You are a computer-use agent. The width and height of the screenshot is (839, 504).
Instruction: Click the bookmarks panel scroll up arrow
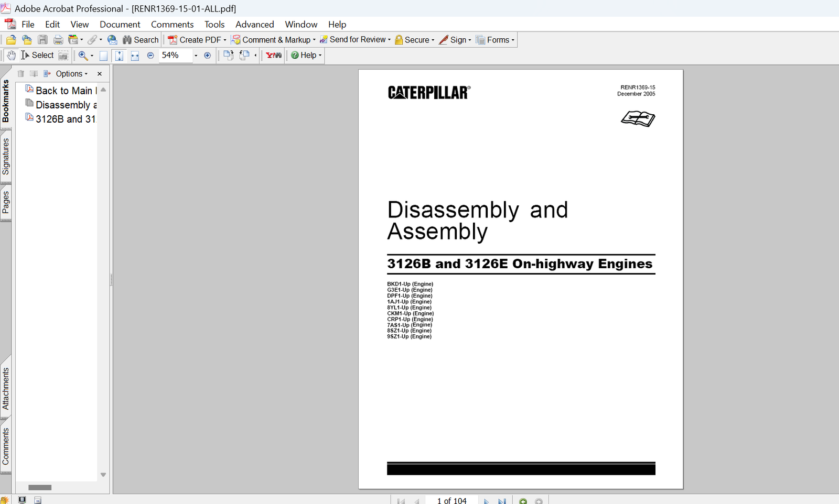tap(103, 90)
